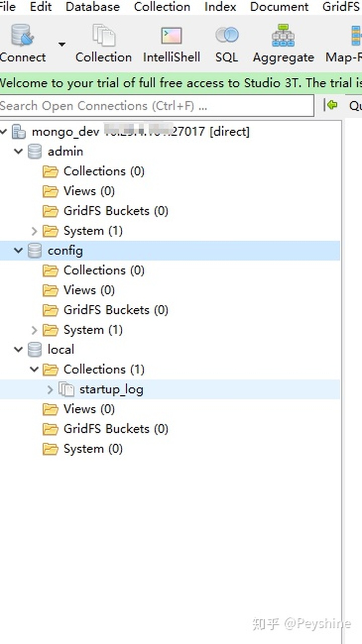Select Collections (0) folder under config
Viewport: 362px width, 644px height.
pyautogui.click(x=94, y=270)
